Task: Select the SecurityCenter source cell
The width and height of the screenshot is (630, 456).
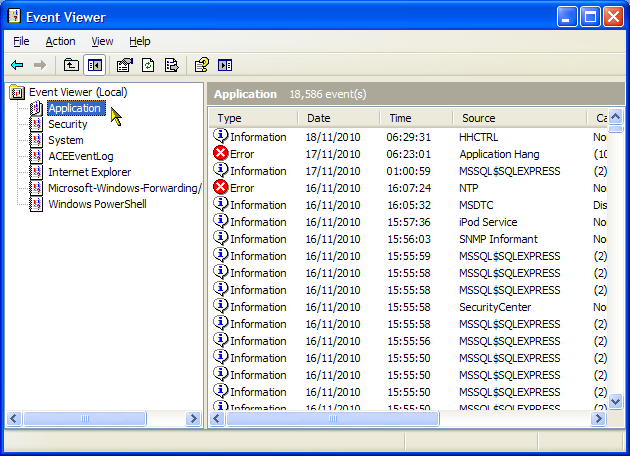Action: click(x=495, y=307)
